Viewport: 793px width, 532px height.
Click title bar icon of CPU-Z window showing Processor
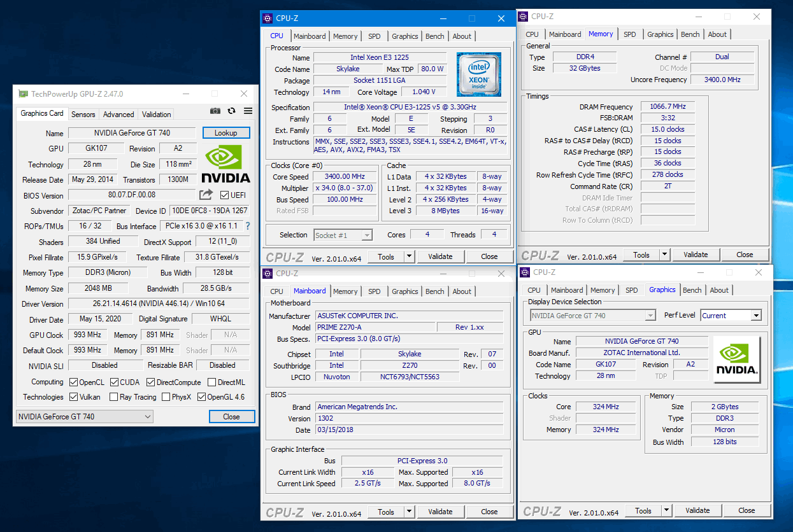(268, 18)
